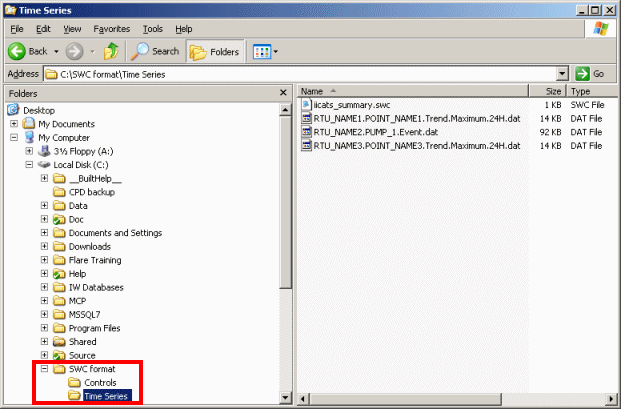Click the Windows flag logo
The height and width of the screenshot is (409, 621).
[x=601, y=29]
